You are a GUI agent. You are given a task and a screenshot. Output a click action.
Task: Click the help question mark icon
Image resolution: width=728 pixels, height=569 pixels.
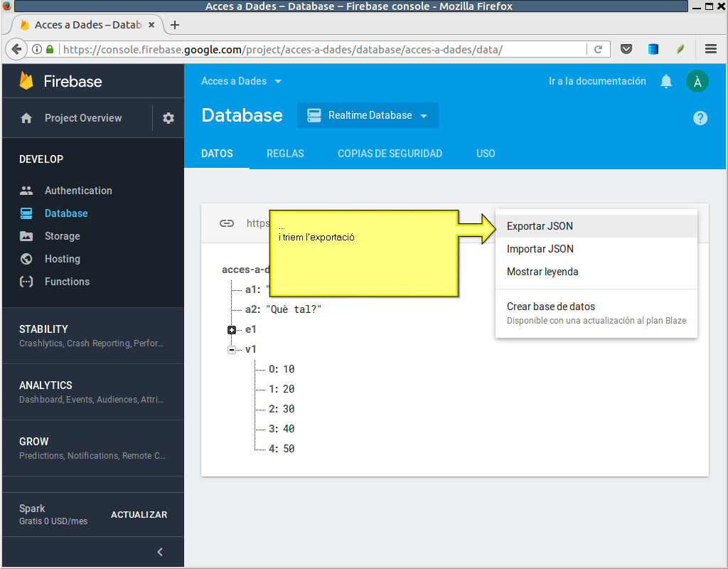pos(700,118)
